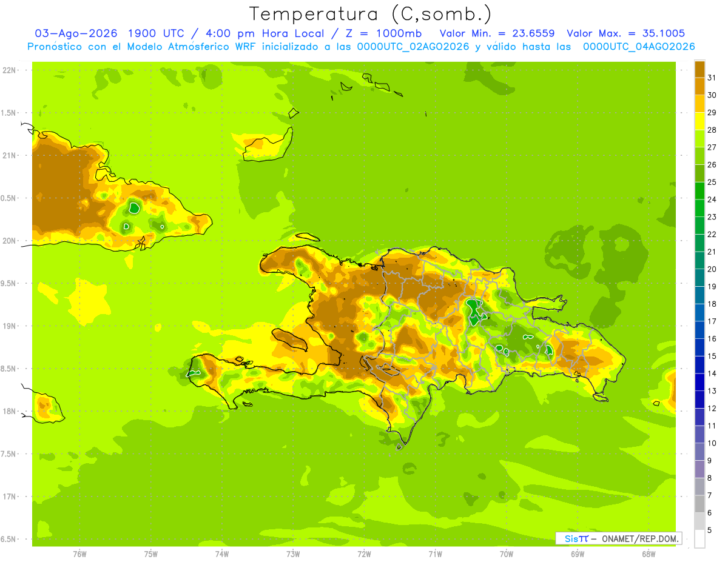Image resolution: width=728 pixels, height=562 pixels.
Task: Click the '73W' longitude axis label
Action: (293, 554)
